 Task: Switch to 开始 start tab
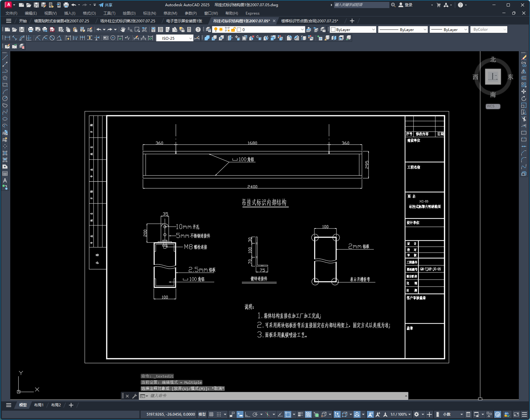pyautogui.click(x=23, y=21)
